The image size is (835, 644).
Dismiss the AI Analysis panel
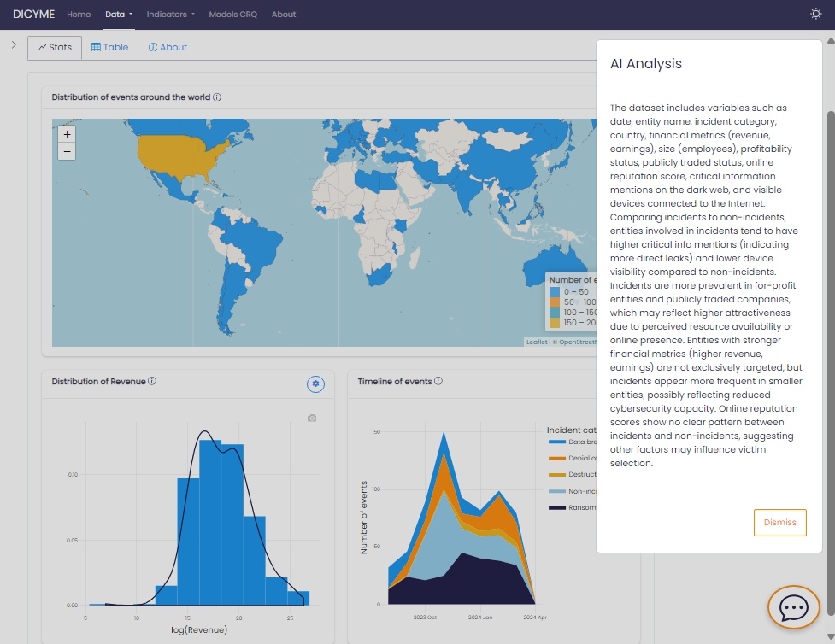(x=779, y=523)
